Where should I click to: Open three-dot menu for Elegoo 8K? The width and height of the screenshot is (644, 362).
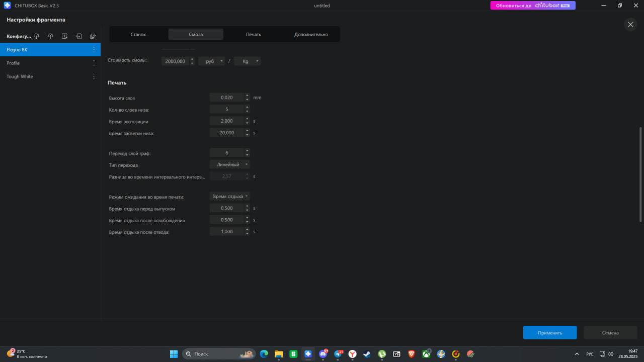(94, 50)
